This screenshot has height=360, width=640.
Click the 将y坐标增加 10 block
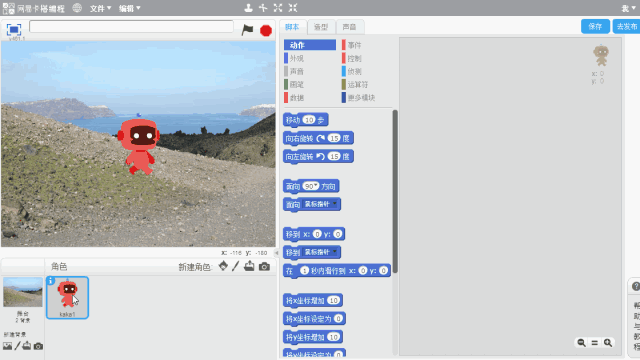[313, 337]
